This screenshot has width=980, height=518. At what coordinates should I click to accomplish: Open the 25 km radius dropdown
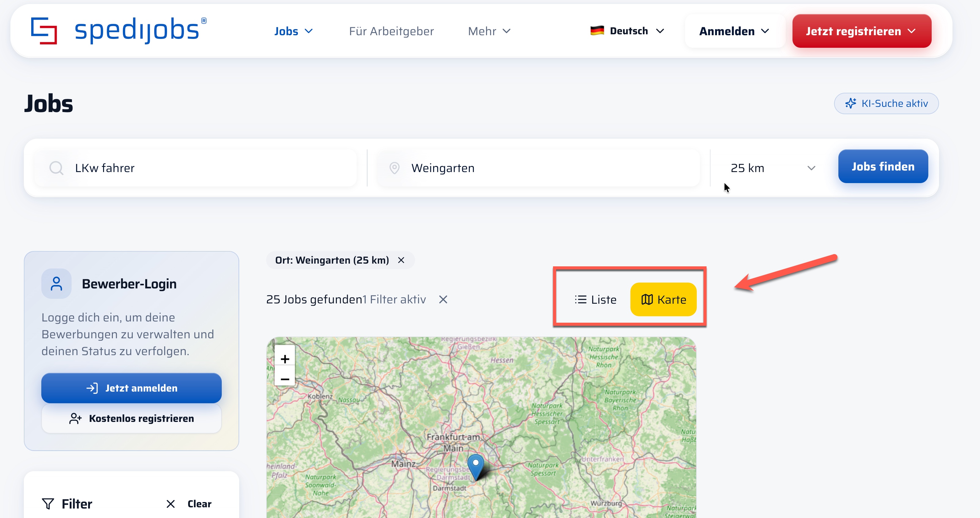point(772,168)
